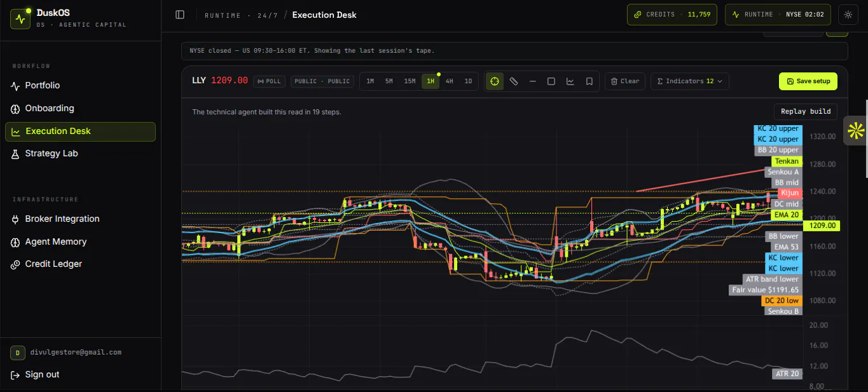Click the Credit Ledger coins icon

click(x=16, y=264)
